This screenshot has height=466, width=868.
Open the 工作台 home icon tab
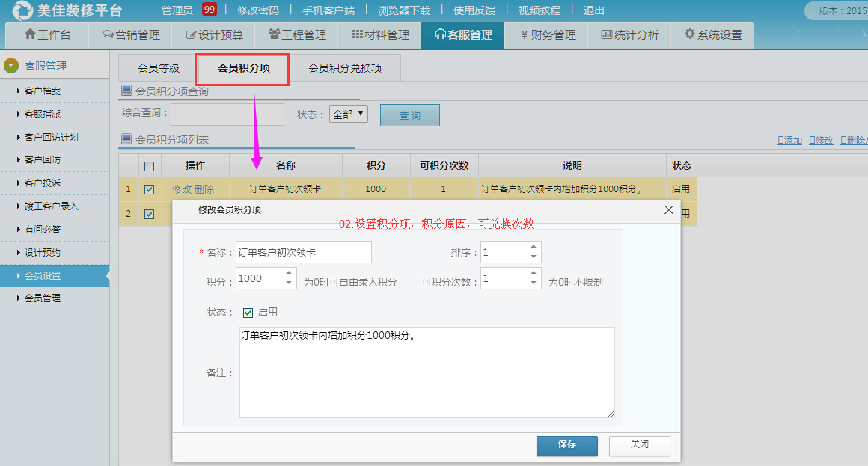tap(47, 35)
